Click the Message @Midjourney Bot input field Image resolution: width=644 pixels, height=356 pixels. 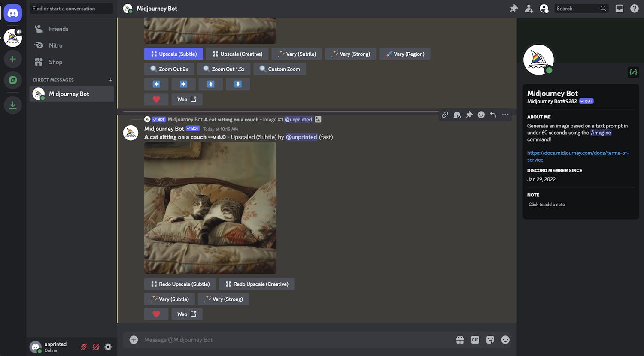[x=292, y=340]
